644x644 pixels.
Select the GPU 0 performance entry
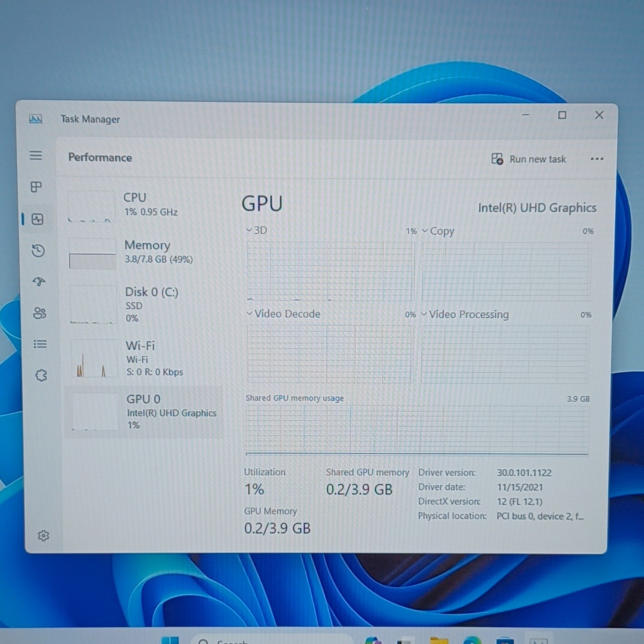point(143,412)
